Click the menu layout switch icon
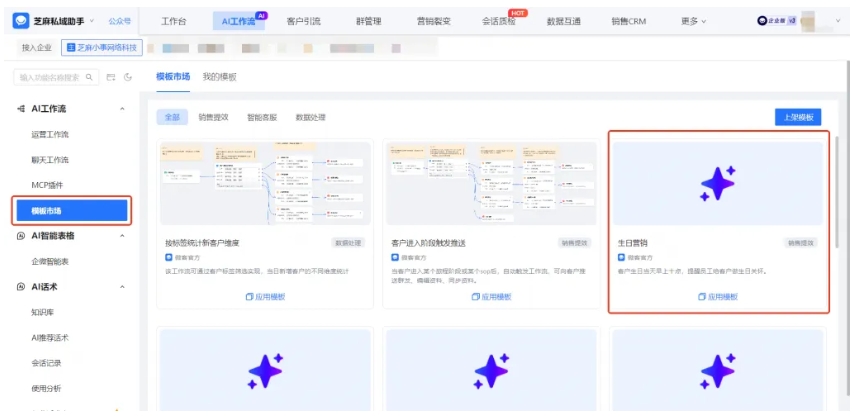The image size is (859, 417). tap(111, 77)
